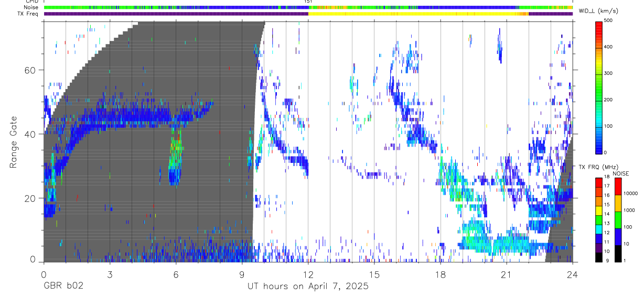Click x-axis tick label 12
Viewport: 644px width, 297px height.
coord(308,274)
